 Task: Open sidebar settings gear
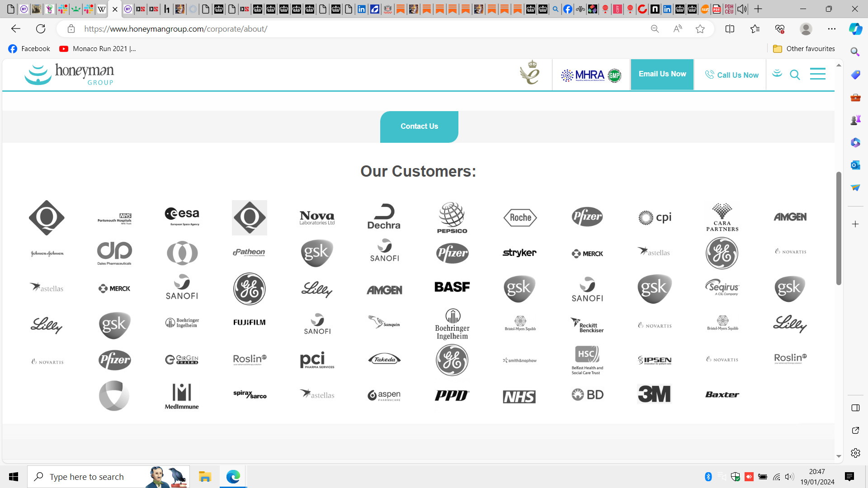[x=855, y=453]
